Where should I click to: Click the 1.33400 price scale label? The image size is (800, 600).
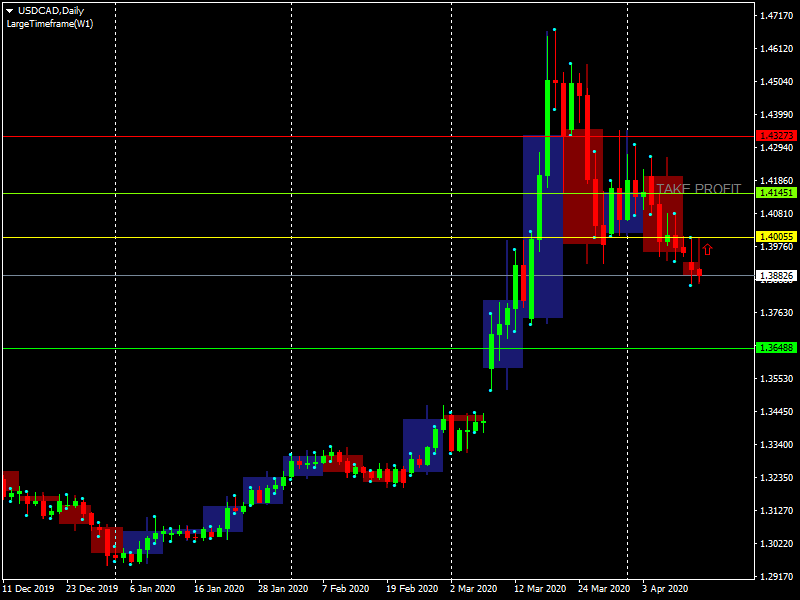pos(777,445)
